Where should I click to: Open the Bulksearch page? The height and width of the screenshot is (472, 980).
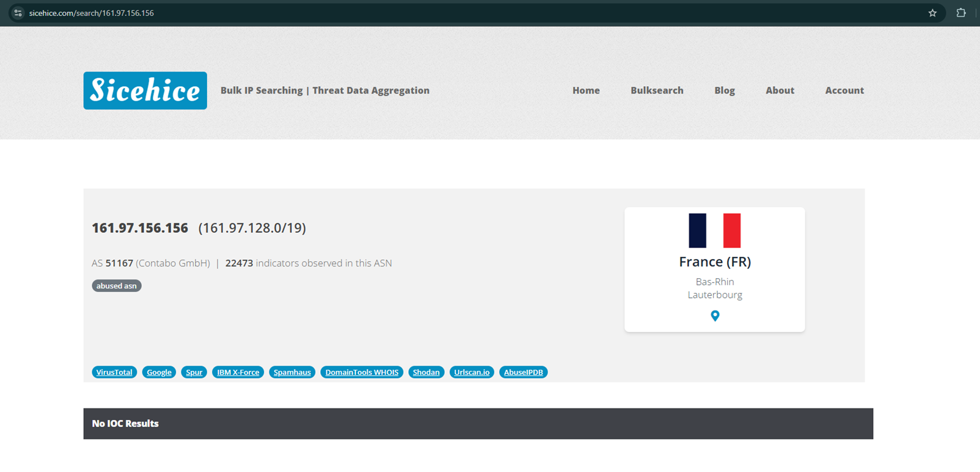pyautogui.click(x=657, y=90)
